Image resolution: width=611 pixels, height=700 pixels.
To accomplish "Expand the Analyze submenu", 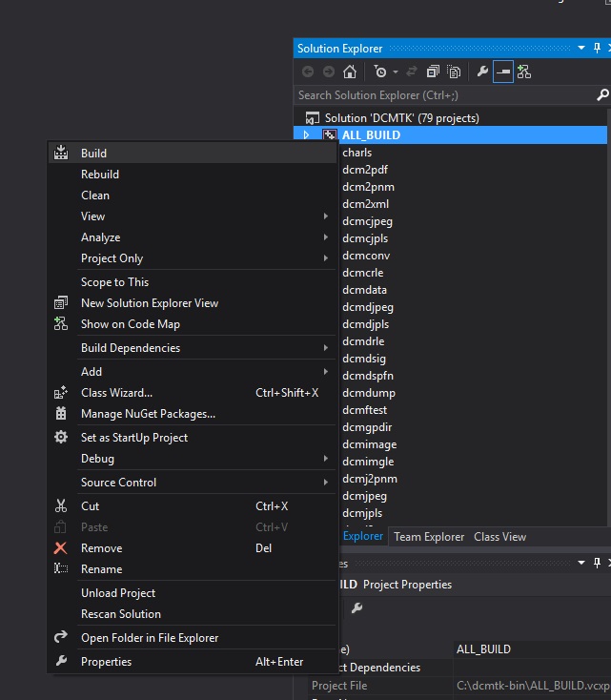I will click(192, 237).
